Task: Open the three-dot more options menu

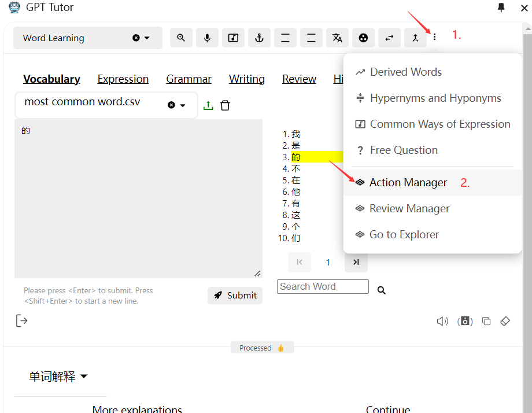Action: pyautogui.click(x=434, y=37)
